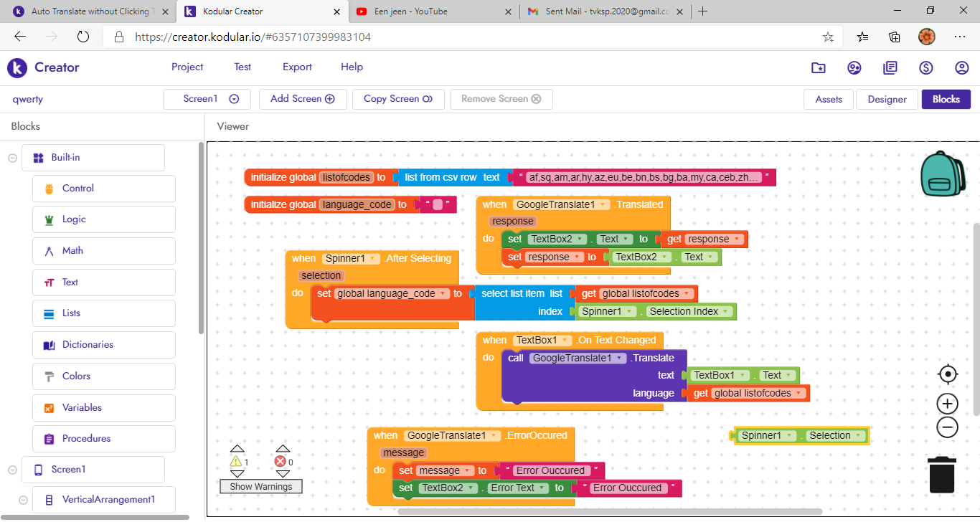Viewport: 980px width, 522px height.
Task: Open the backpack icon in viewer
Action: 943,174
